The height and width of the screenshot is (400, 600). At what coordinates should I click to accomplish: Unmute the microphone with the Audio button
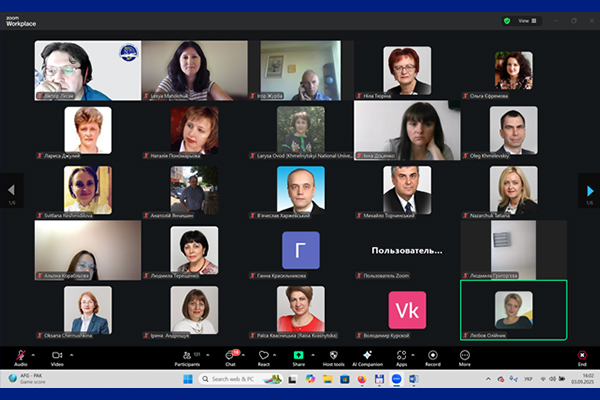point(21,355)
